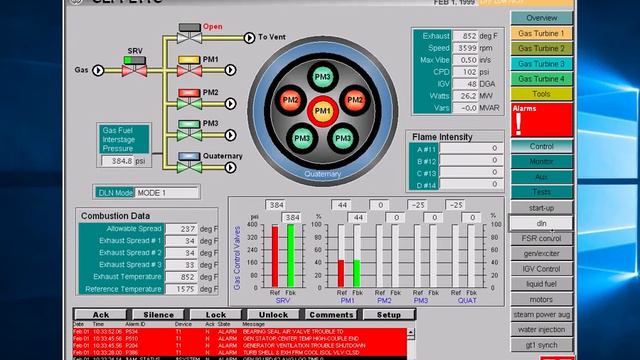Click the Quaternary gas valve icon

189,163
